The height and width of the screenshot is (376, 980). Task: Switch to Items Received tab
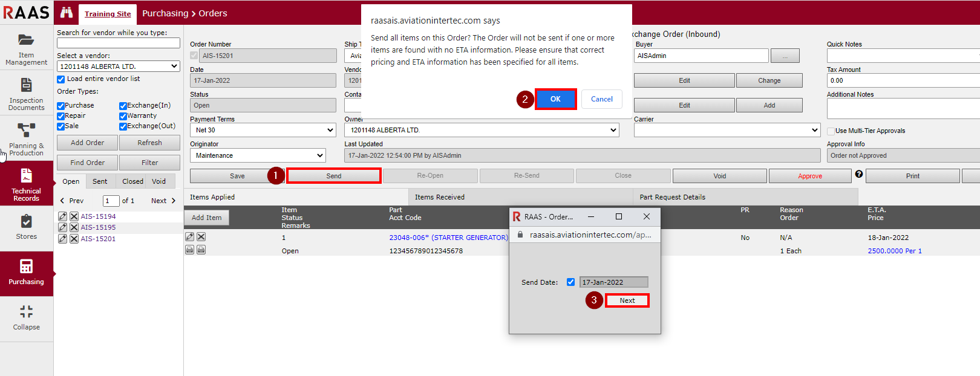coord(439,197)
